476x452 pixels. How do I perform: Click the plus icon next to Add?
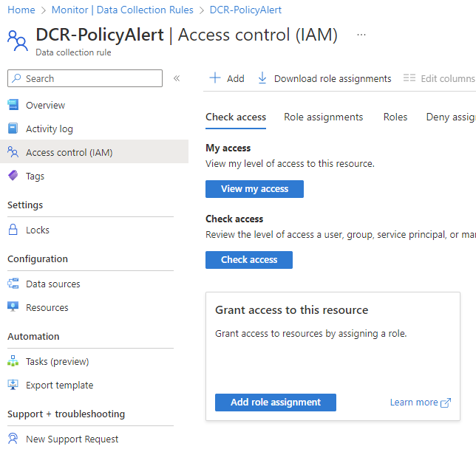[x=215, y=78]
